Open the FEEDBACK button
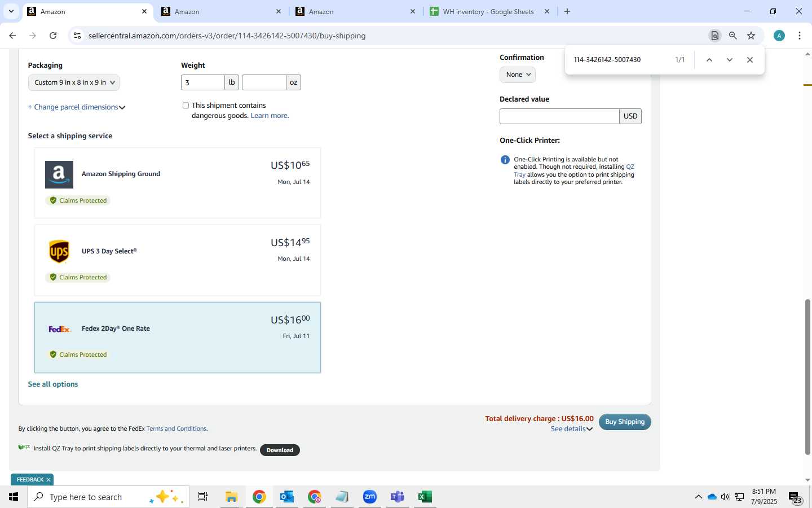This screenshot has height=508, width=812. [30, 480]
